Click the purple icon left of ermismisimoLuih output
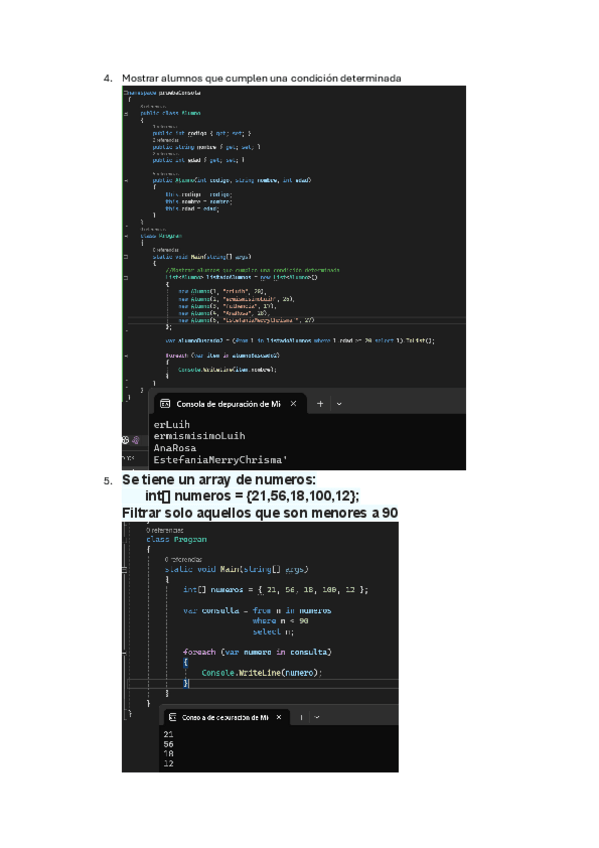Screen dimensions: 599x848 [136, 440]
